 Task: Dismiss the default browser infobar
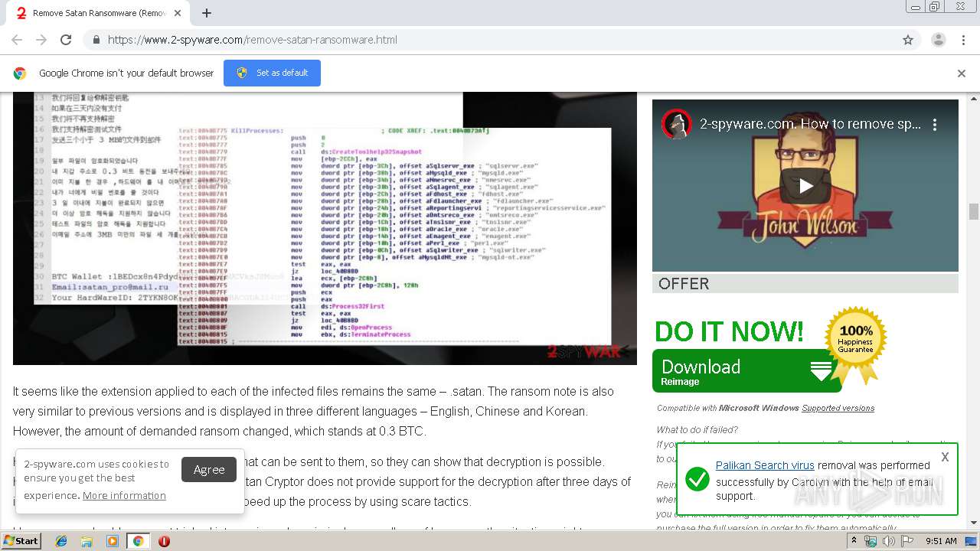point(962,73)
